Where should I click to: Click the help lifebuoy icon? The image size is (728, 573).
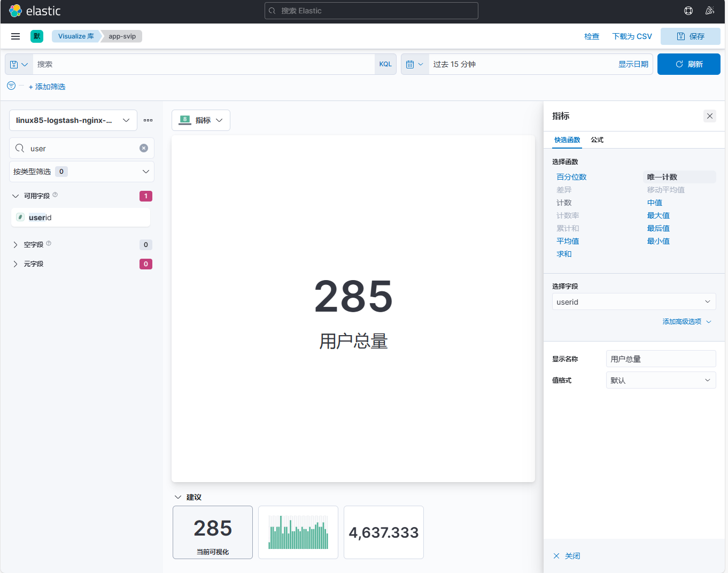tap(688, 11)
